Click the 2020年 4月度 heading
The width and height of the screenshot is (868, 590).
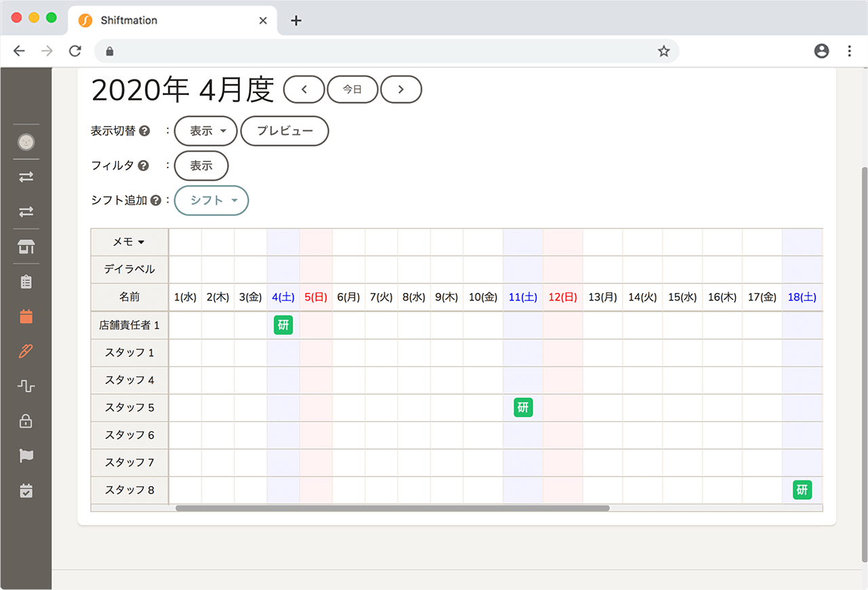pos(182,90)
